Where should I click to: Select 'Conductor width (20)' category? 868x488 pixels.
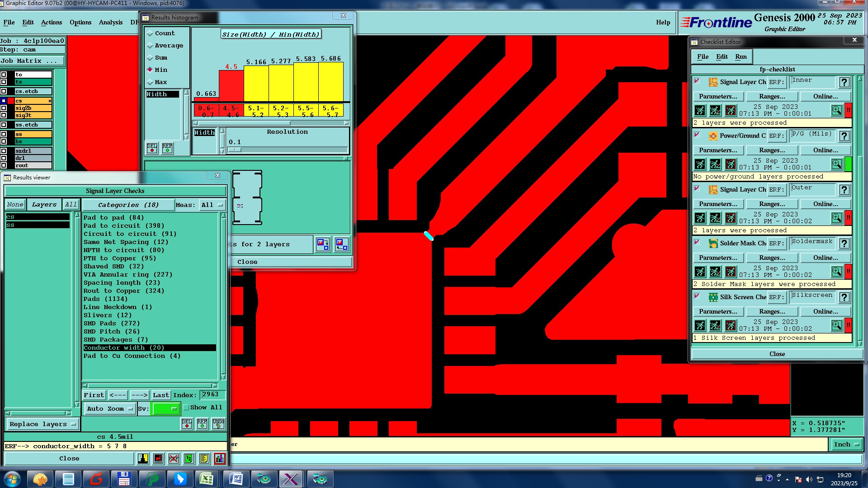(x=149, y=348)
